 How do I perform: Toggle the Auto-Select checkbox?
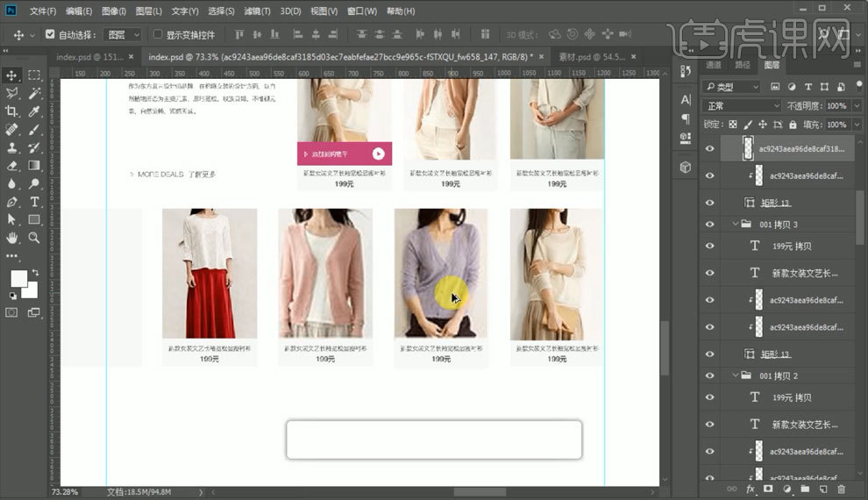coord(50,34)
